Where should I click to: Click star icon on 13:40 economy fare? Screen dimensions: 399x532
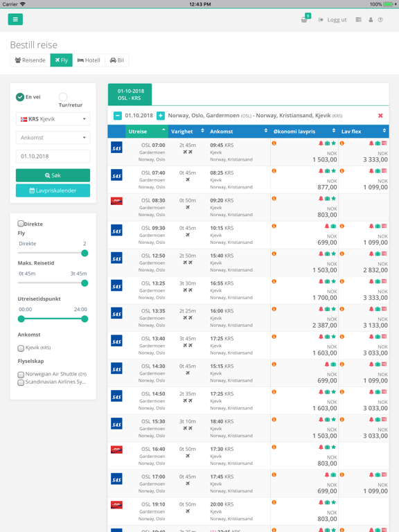tap(333, 337)
